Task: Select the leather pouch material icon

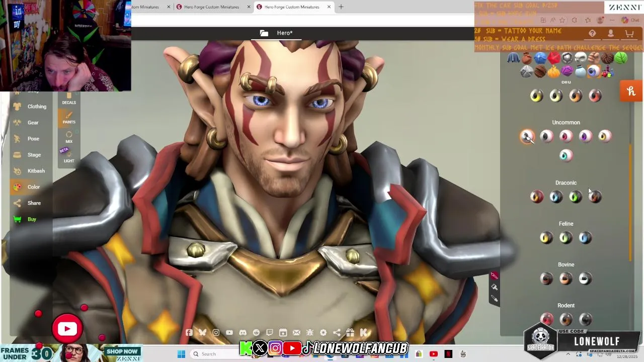Action: [527, 58]
